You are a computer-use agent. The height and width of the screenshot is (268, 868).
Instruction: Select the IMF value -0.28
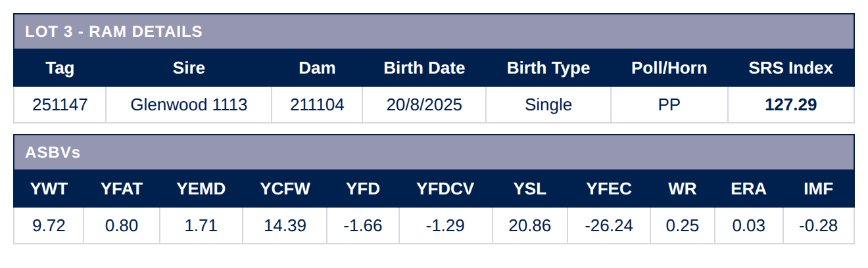click(x=818, y=226)
